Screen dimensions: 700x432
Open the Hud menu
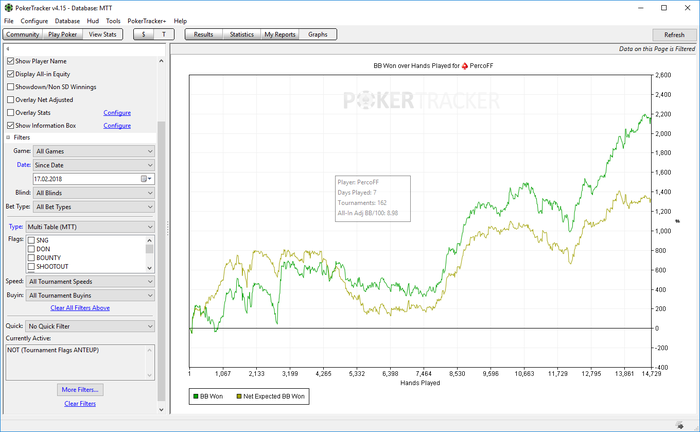pos(92,20)
